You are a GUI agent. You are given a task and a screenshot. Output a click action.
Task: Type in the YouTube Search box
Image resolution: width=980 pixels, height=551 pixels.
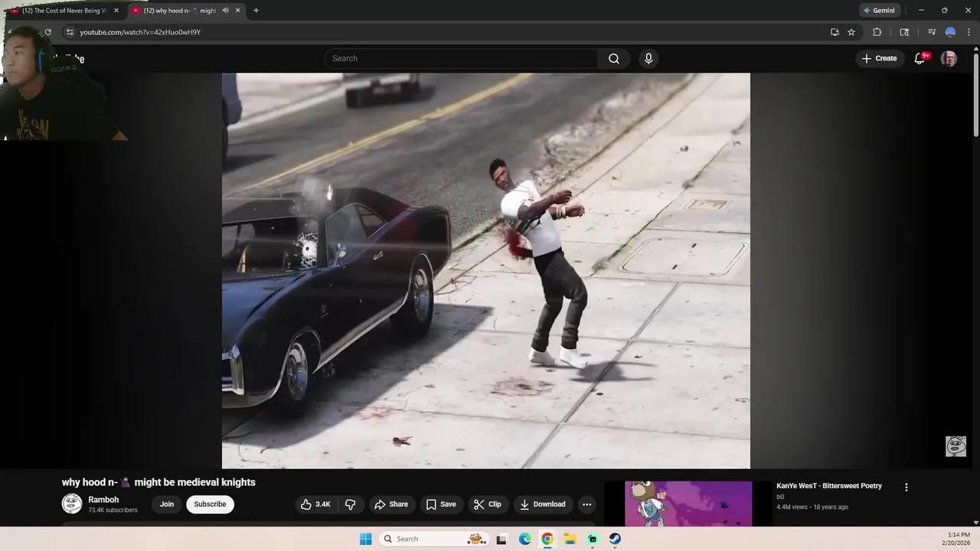[462, 59]
